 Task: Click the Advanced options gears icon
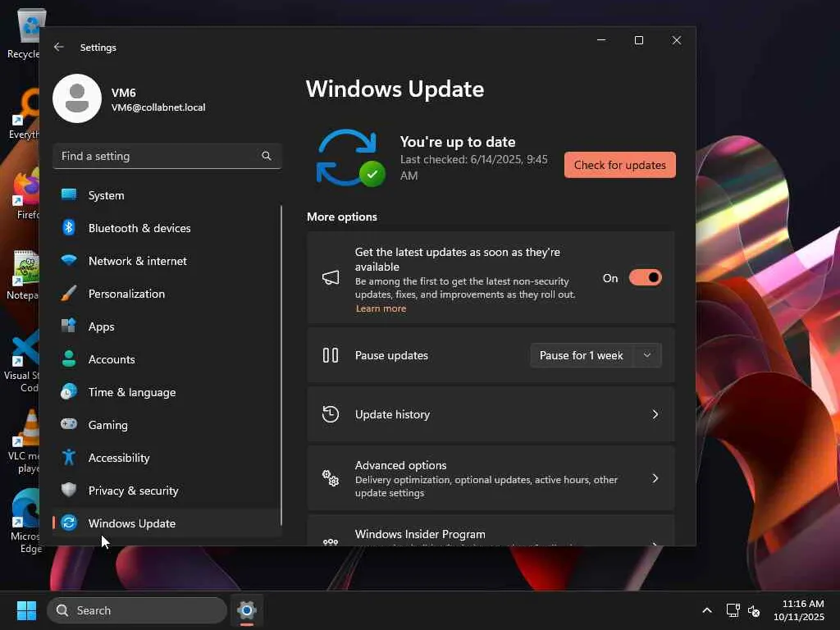[331, 478]
